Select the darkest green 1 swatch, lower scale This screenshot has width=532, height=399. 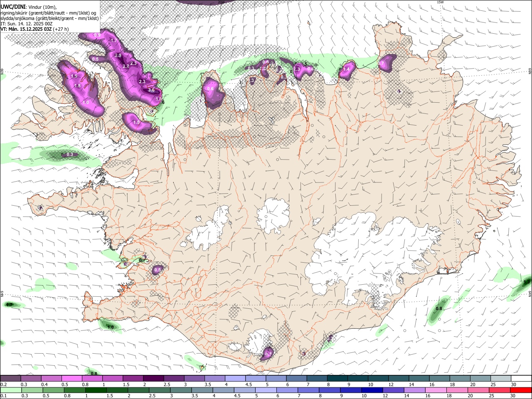(x=96, y=390)
